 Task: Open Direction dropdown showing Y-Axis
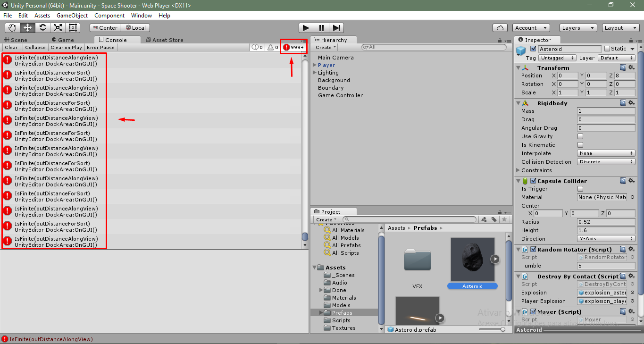click(606, 239)
